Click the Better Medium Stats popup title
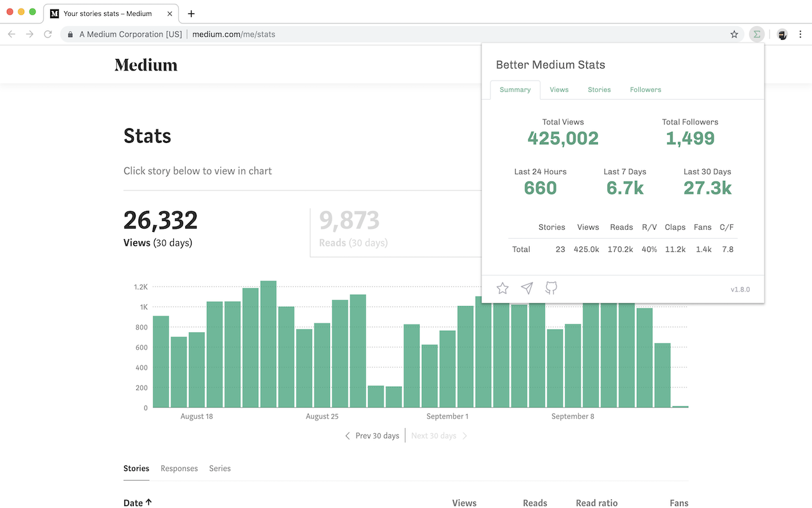 (551, 65)
